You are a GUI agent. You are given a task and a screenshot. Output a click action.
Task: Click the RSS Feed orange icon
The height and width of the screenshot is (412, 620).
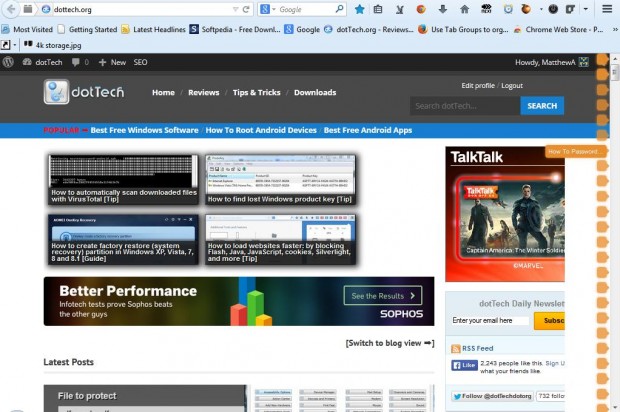pyautogui.click(x=456, y=348)
